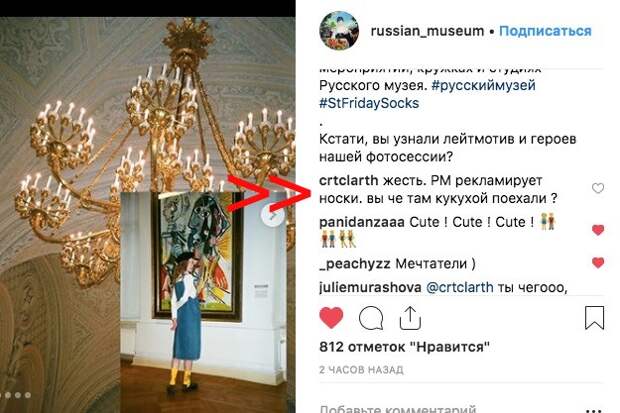The image size is (620, 413).
Task: Open the russian_museum username link
Action: click(x=427, y=31)
